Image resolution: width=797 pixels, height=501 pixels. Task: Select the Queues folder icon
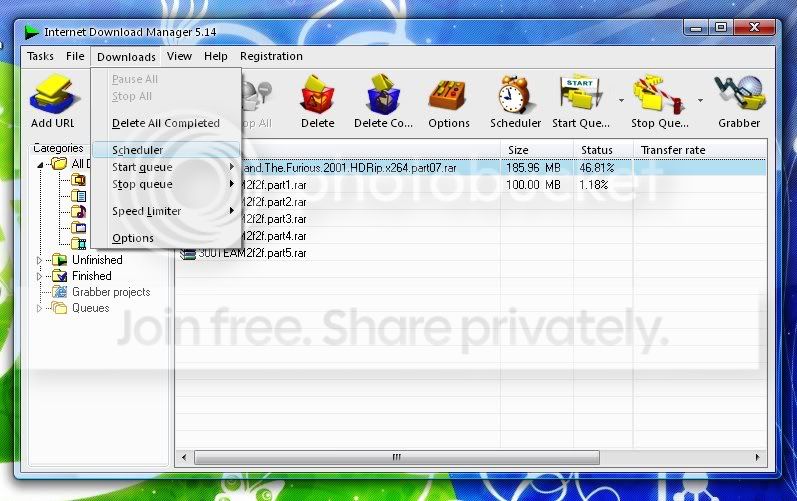[59, 308]
